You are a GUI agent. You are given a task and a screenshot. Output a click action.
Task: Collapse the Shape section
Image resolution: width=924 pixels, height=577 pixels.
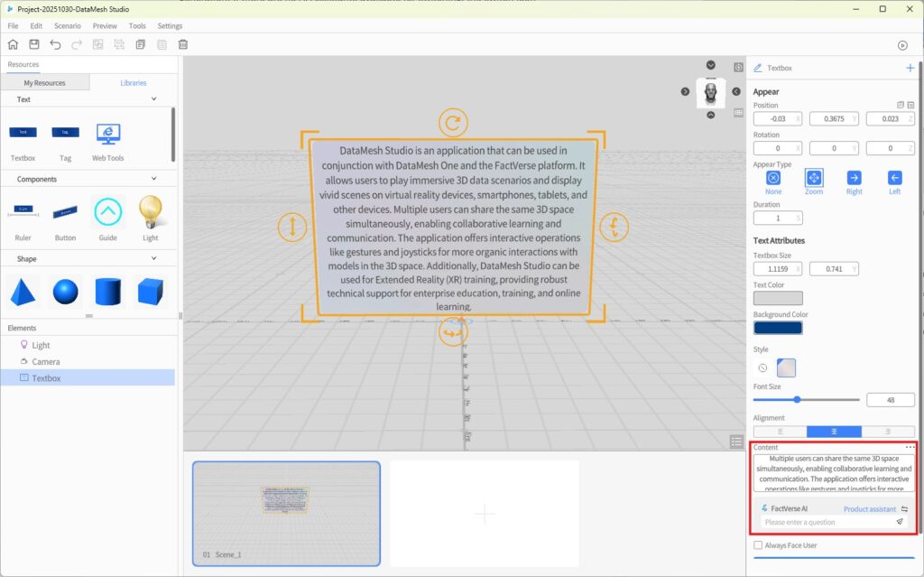(x=153, y=258)
